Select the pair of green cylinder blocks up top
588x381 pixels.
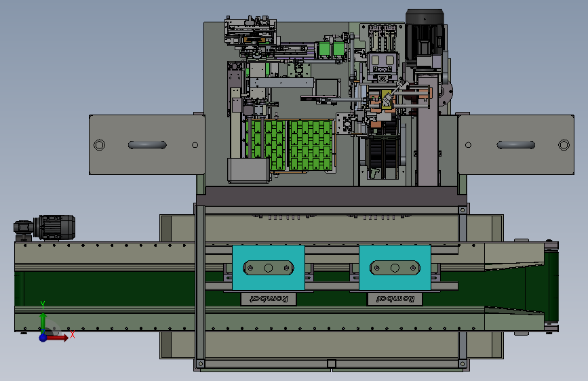(x=331, y=49)
